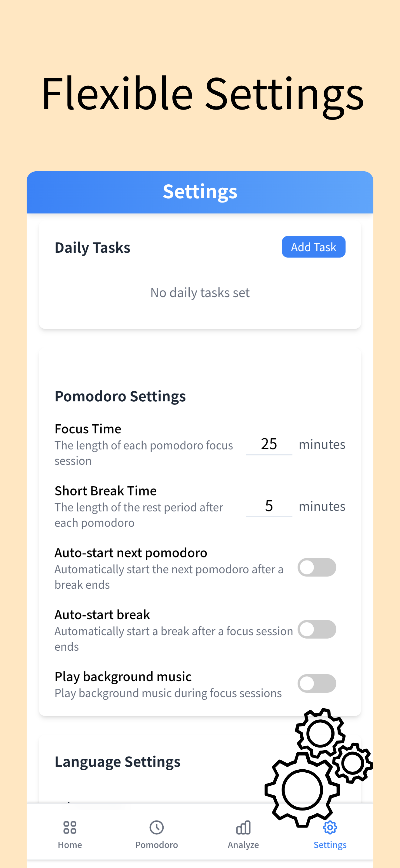Toggle Play background music on
Screen dimensions: 400x868
[317, 683]
